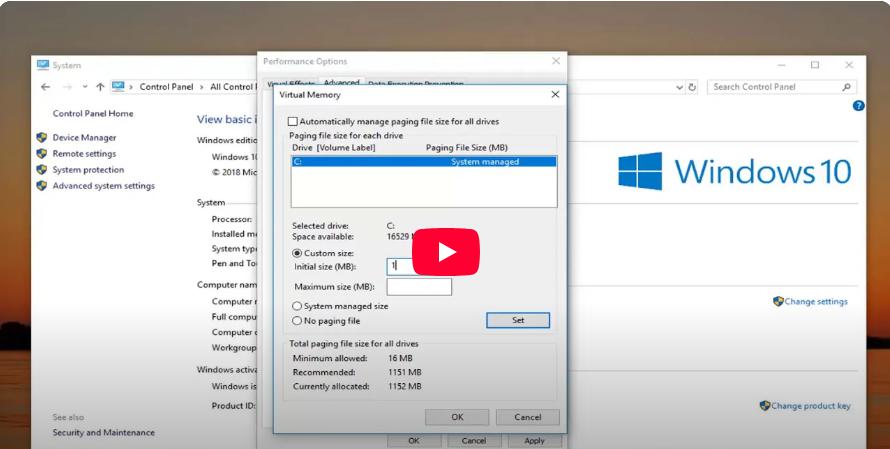Maximize the System window

click(x=815, y=65)
